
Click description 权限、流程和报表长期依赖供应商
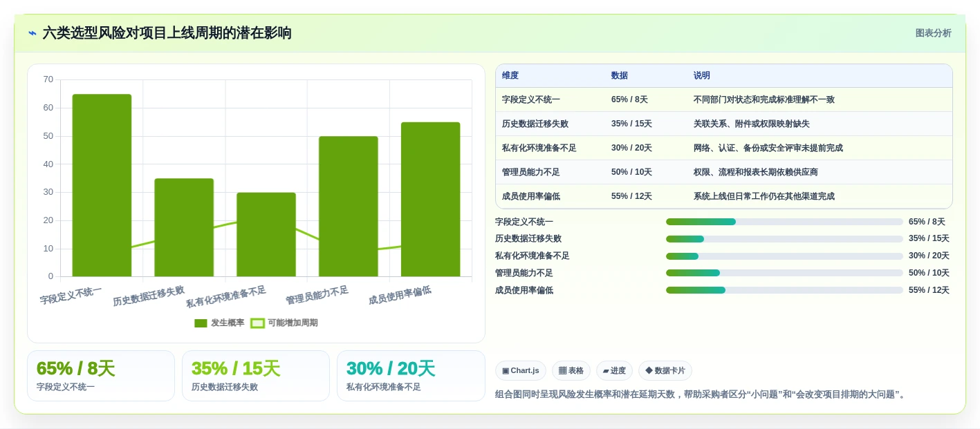point(756,172)
